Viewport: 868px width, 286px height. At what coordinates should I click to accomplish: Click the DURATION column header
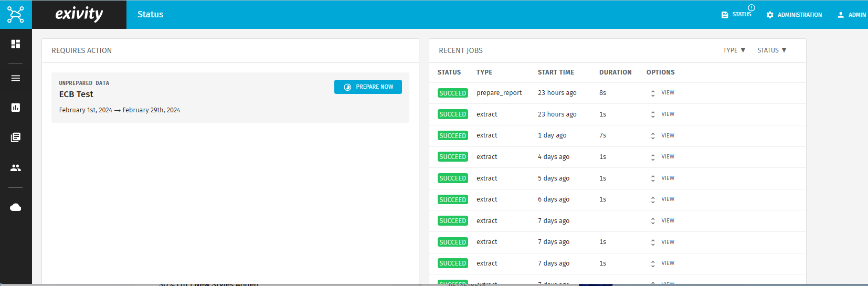click(616, 72)
